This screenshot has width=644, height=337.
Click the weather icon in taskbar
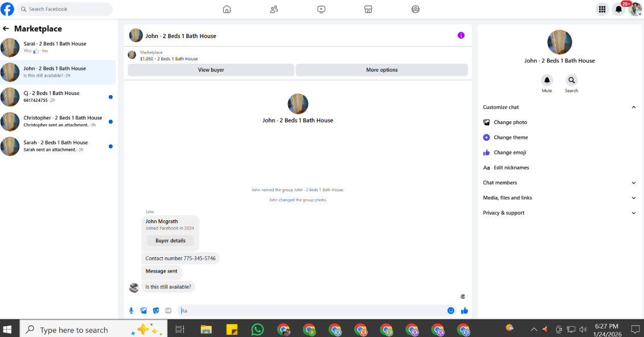[510, 327]
